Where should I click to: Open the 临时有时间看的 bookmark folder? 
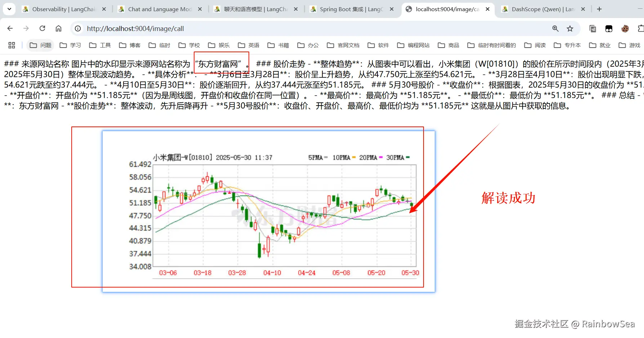point(492,45)
